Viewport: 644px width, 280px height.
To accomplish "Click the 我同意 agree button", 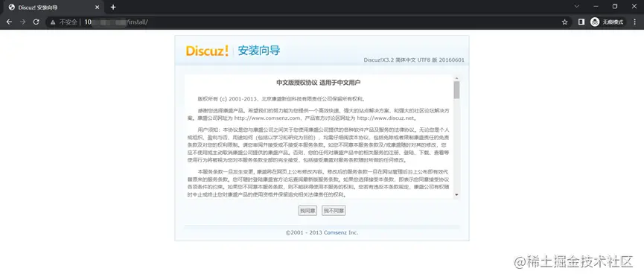I will click(x=307, y=211).
